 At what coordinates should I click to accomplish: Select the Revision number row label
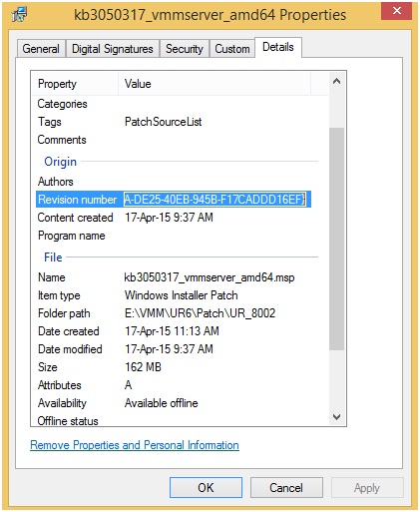click(x=77, y=200)
